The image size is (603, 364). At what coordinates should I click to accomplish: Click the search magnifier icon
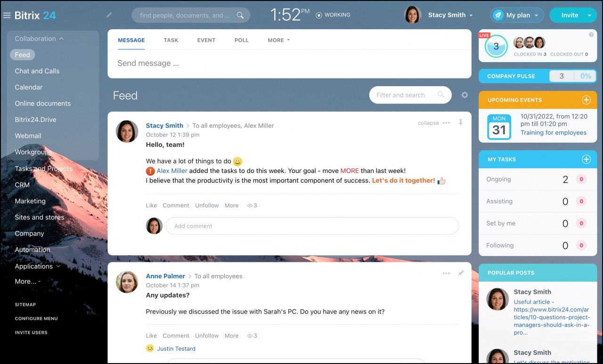coord(240,15)
